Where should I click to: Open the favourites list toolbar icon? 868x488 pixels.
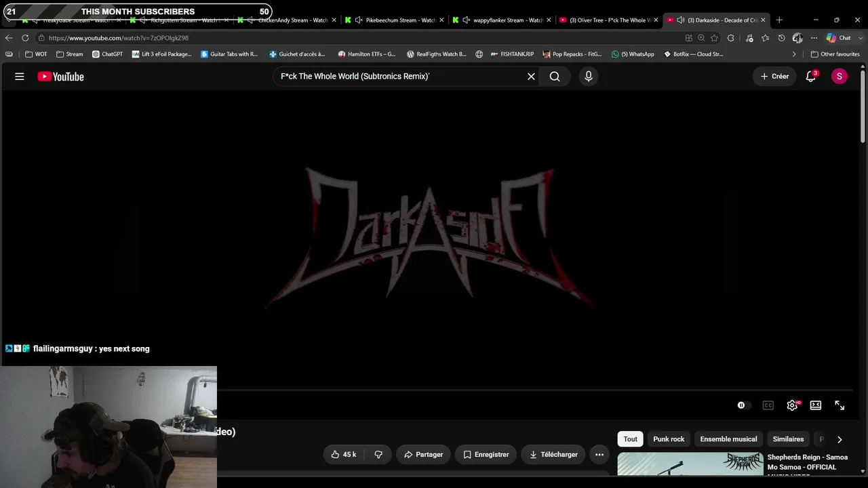[766, 38]
